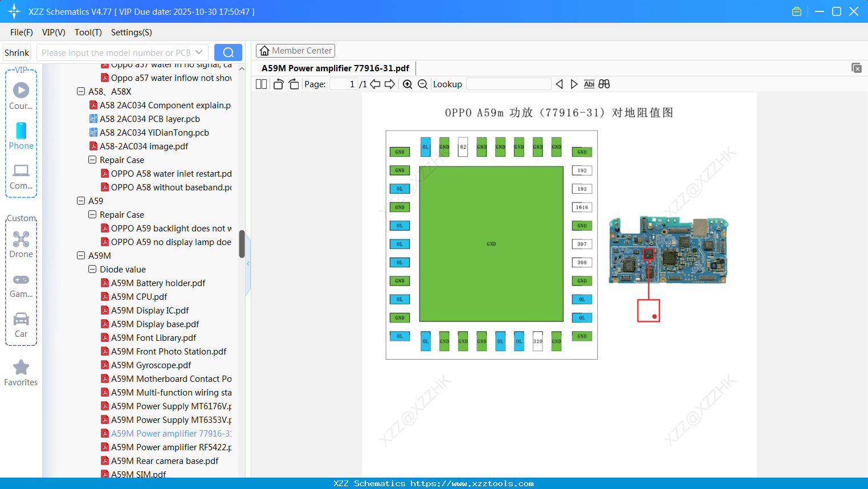Open A59M Front Photo Station.pdf
The image size is (868, 489).
tap(164, 351)
